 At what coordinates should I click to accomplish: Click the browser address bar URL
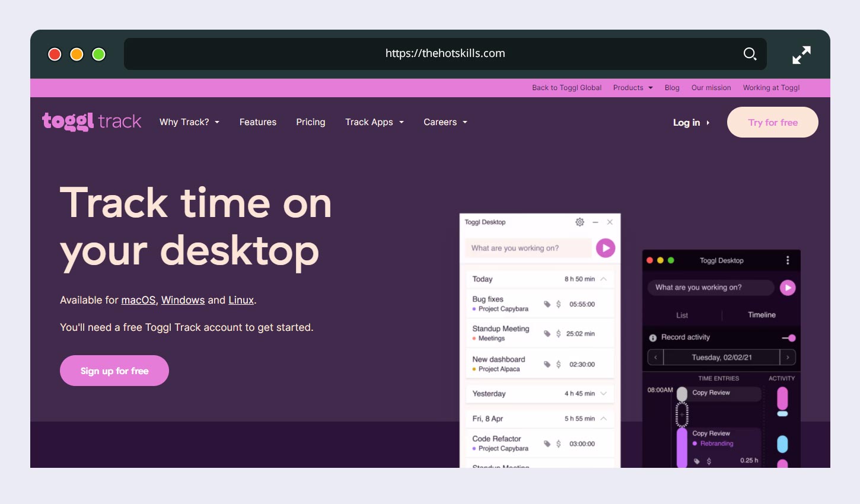tap(445, 53)
